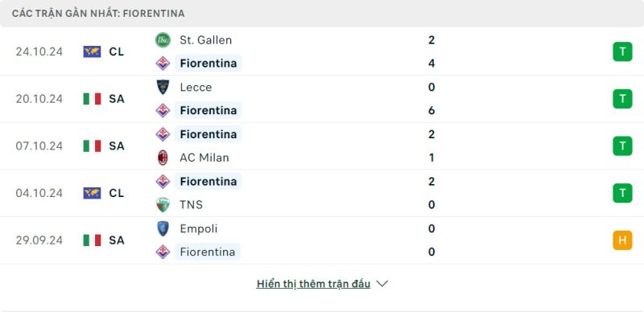Click the Fiorentina crest in the 24.10.24 match
644x312 pixels.
(x=163, y=64)
